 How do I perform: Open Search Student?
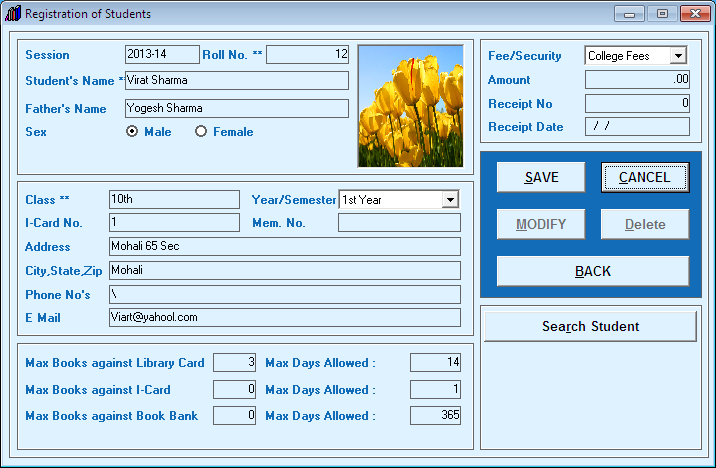click(x=590, y=326)
